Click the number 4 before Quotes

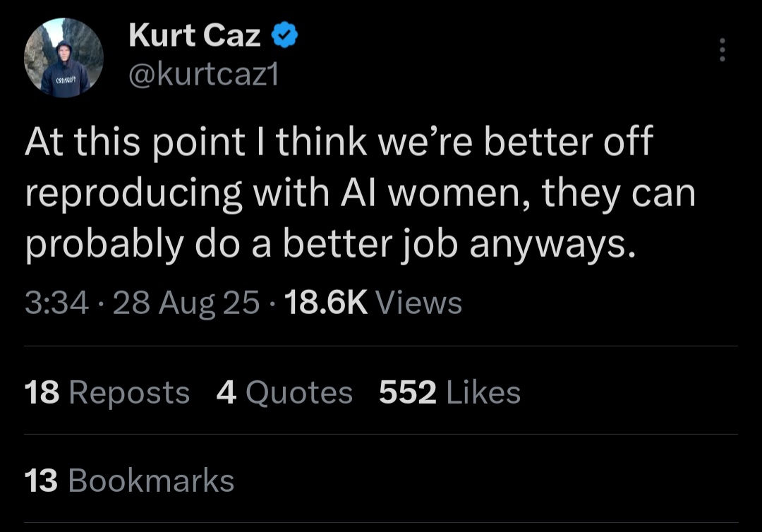tap(226, 393)
